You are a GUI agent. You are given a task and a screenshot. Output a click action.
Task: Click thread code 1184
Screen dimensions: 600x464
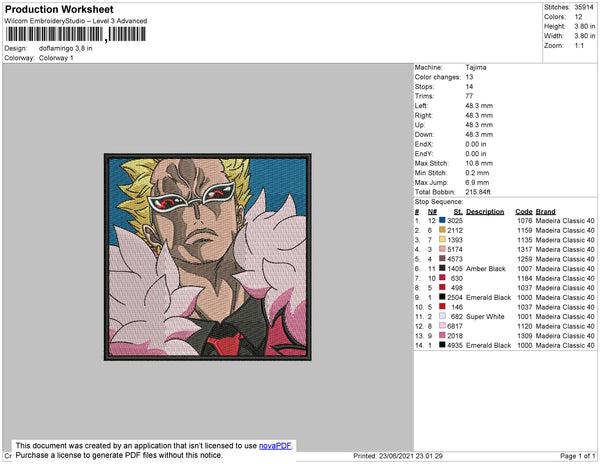pyautogui.click(x=525, y=278)
